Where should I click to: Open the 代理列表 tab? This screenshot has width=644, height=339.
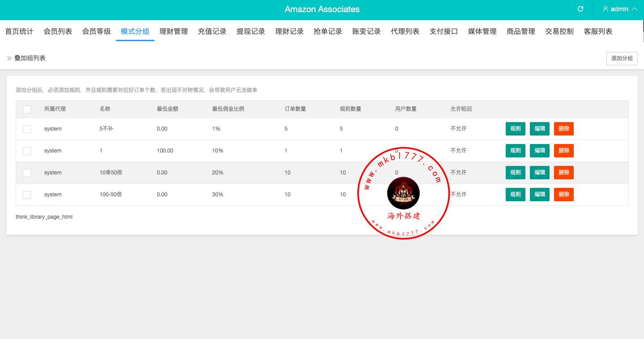coord(405,31)
